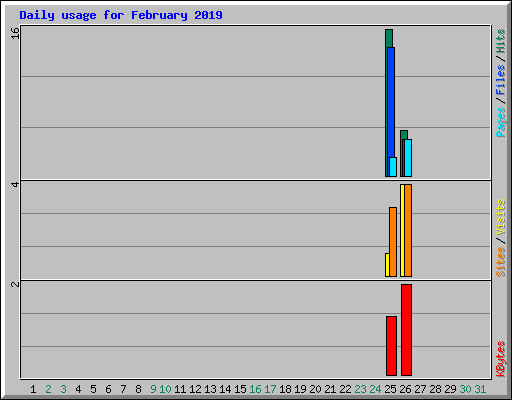Click day label "4" on the x-axis

[x=78, y=389]
